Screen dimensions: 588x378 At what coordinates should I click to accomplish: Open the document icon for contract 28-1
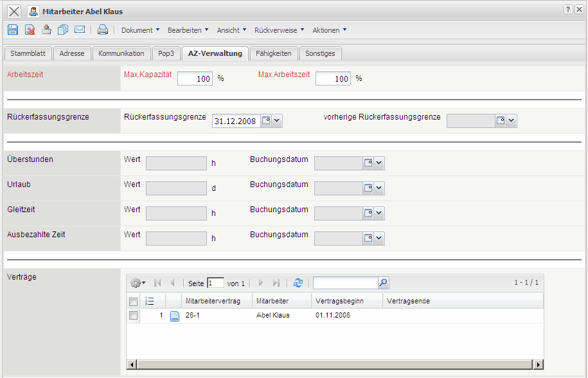coord(174,316)
